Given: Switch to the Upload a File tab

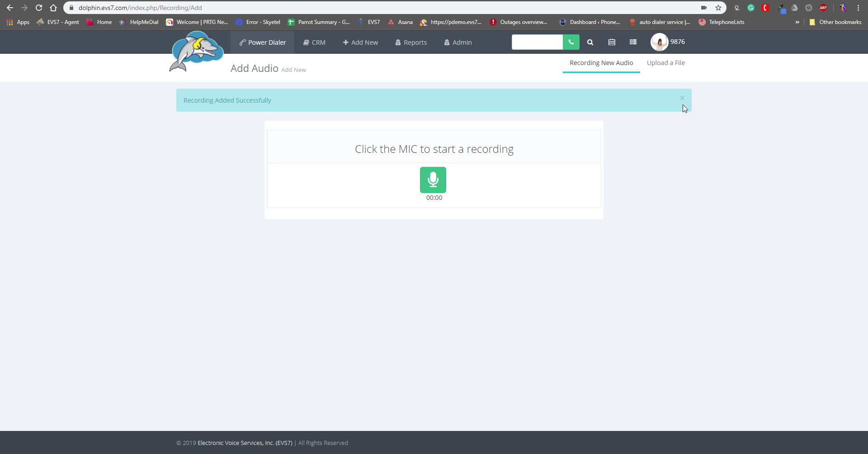Looking at the screenshot, I should (x=666, y=63).
